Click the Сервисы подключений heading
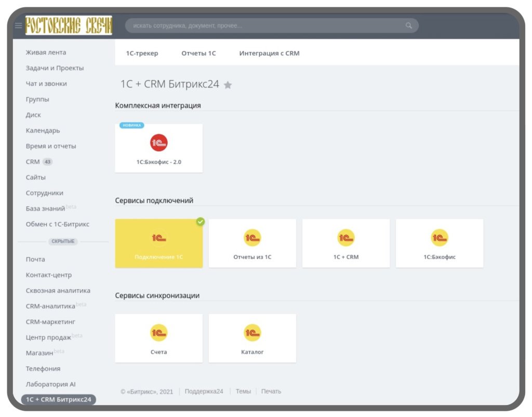532x417 pixels. [x=154, y=200]
